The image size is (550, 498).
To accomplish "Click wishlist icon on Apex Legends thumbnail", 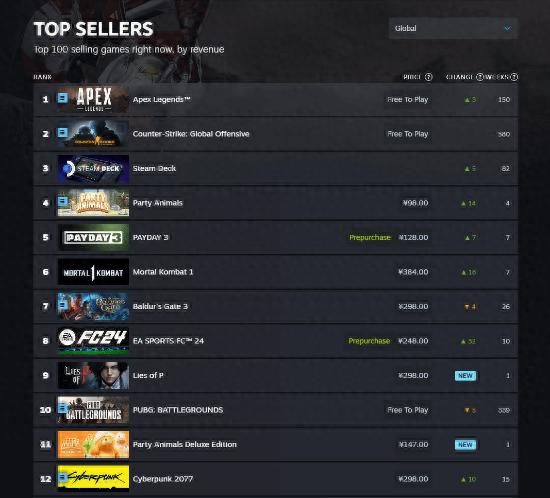I will 63,98.
